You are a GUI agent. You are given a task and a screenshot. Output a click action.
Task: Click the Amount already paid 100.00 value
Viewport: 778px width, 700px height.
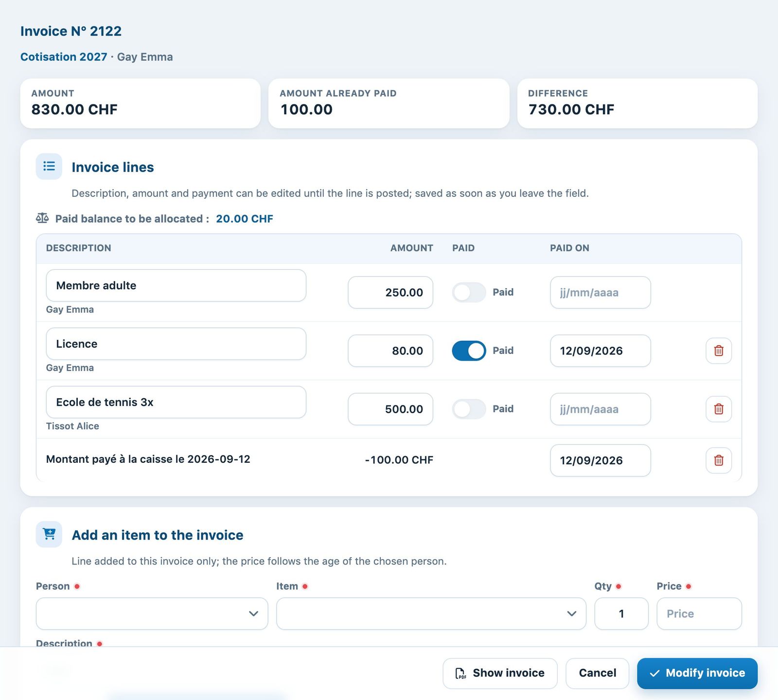tap(306, 109)
